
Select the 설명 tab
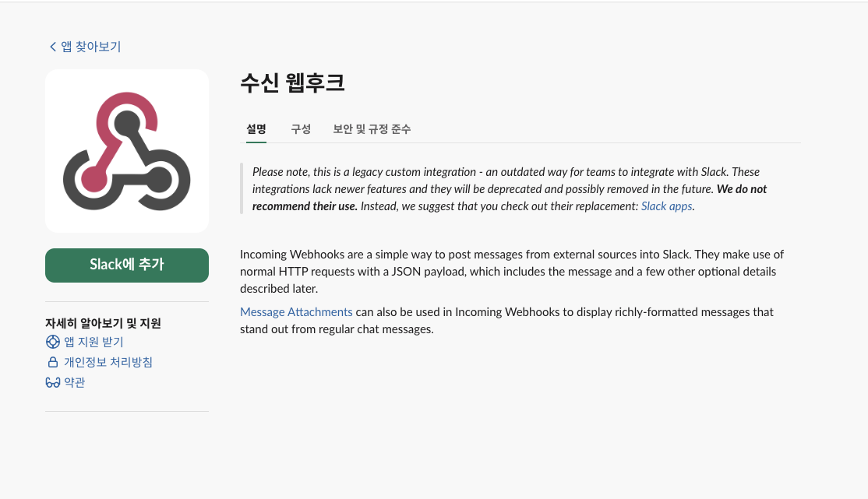click(256, 129)
